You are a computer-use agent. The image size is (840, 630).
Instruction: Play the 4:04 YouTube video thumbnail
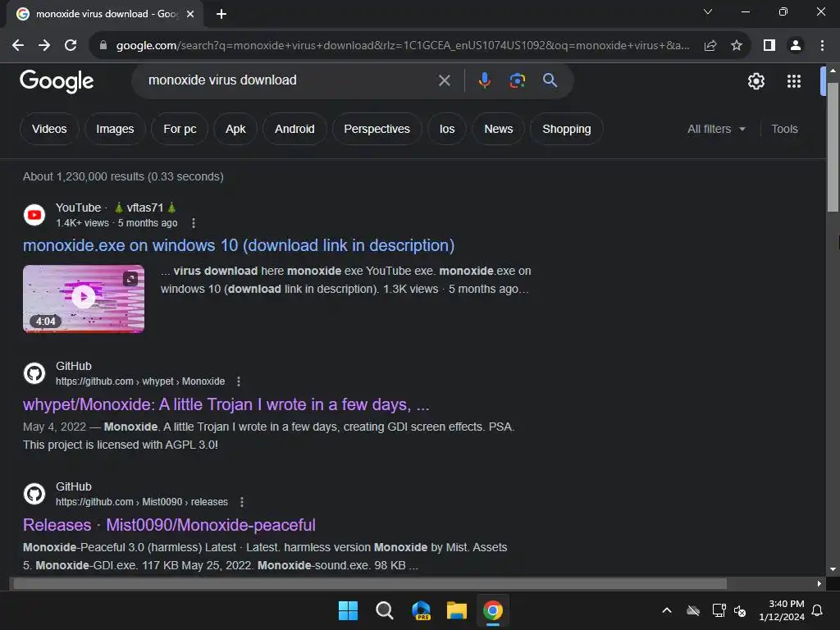(84, 299)
